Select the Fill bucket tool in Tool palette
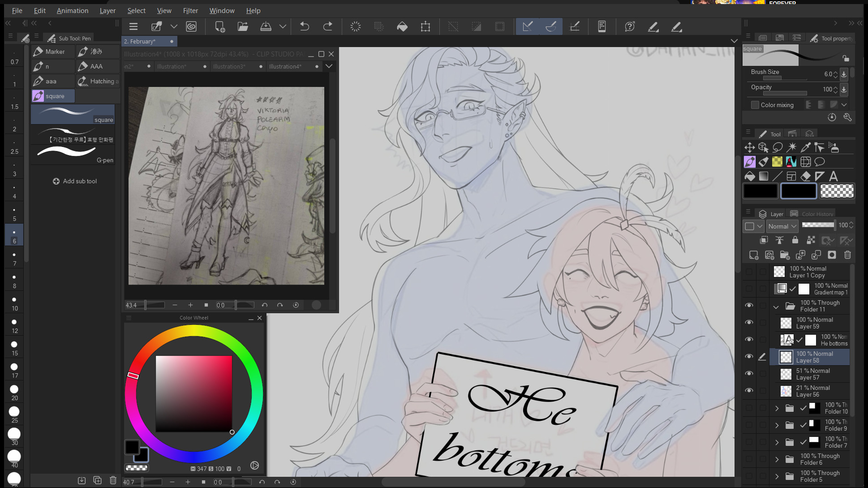 point(749,176)
